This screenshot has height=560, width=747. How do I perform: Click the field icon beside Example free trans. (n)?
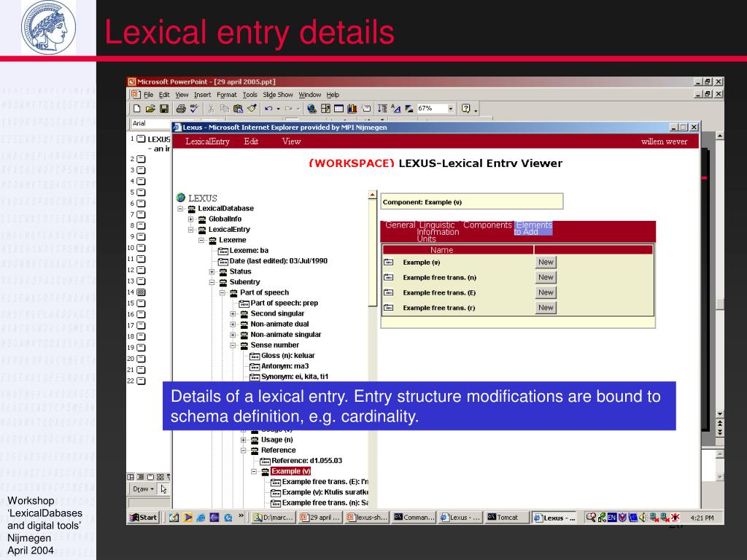tap(389, 277)
